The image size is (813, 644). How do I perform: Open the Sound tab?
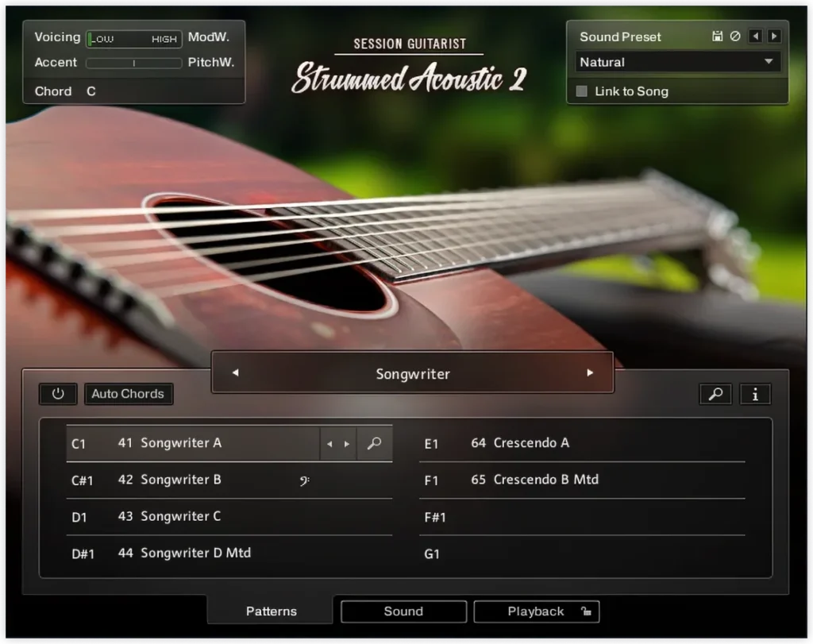[403, 611]
